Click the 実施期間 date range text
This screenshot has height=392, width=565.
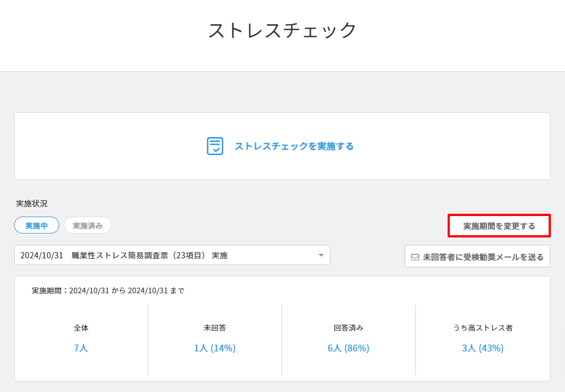108,291
